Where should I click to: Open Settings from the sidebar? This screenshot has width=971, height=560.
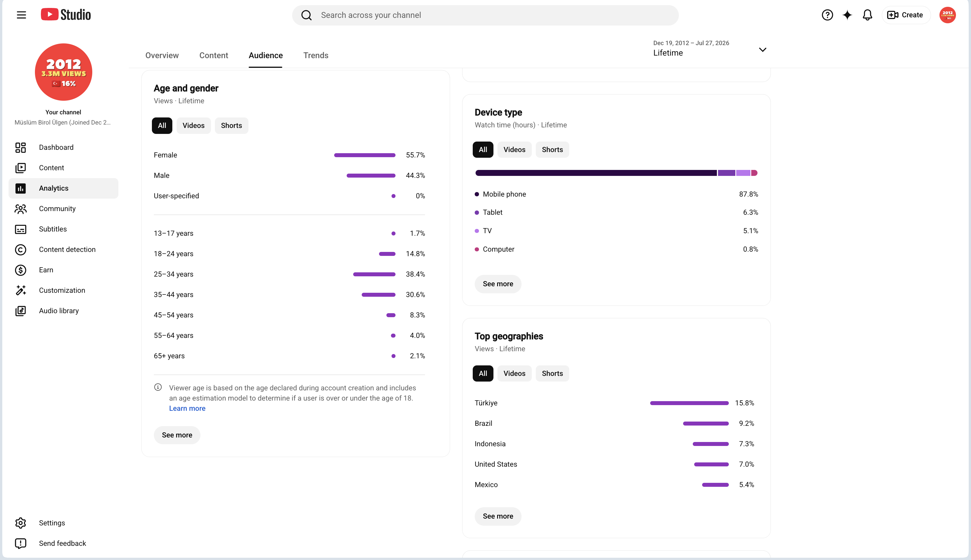(x=64, y=523)
